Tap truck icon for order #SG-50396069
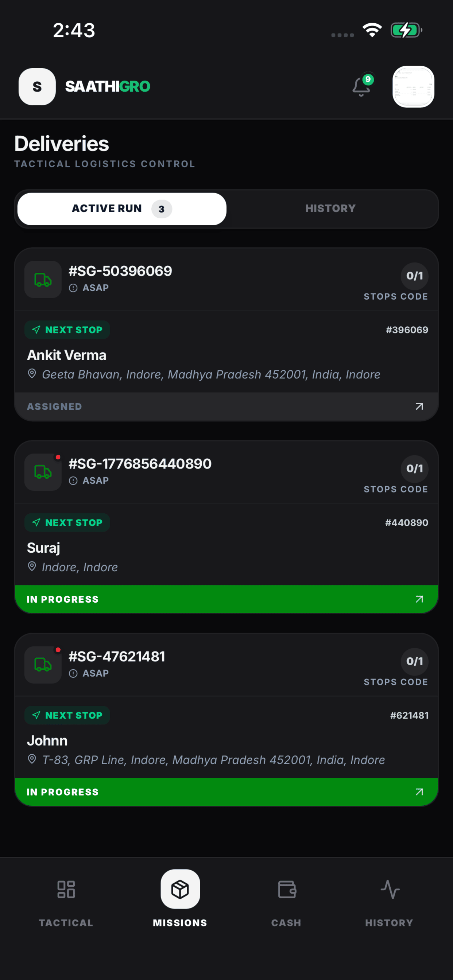This screenshot has width=453, height=980. (x=43, y=280)
